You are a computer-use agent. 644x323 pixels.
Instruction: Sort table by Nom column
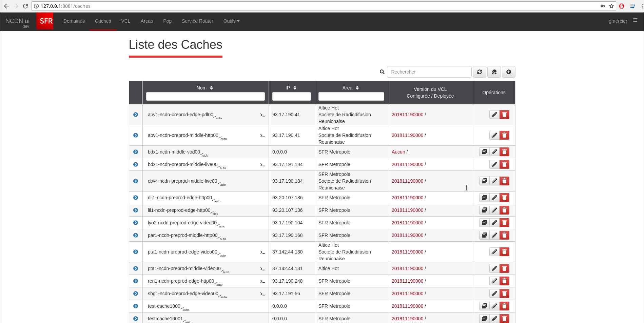(205, 88)
